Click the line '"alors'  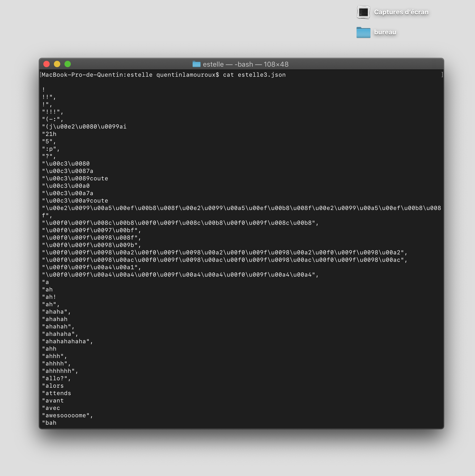[x=53, y=386]
